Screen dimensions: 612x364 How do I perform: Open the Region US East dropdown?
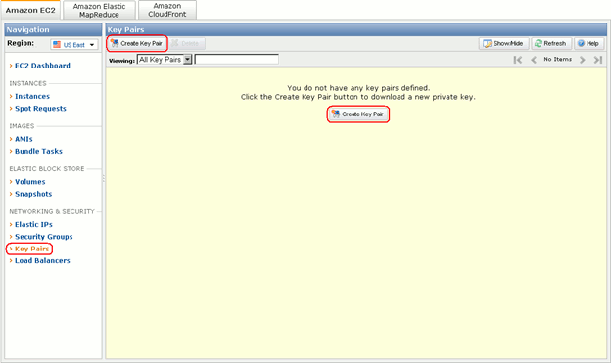click(74, 44)
